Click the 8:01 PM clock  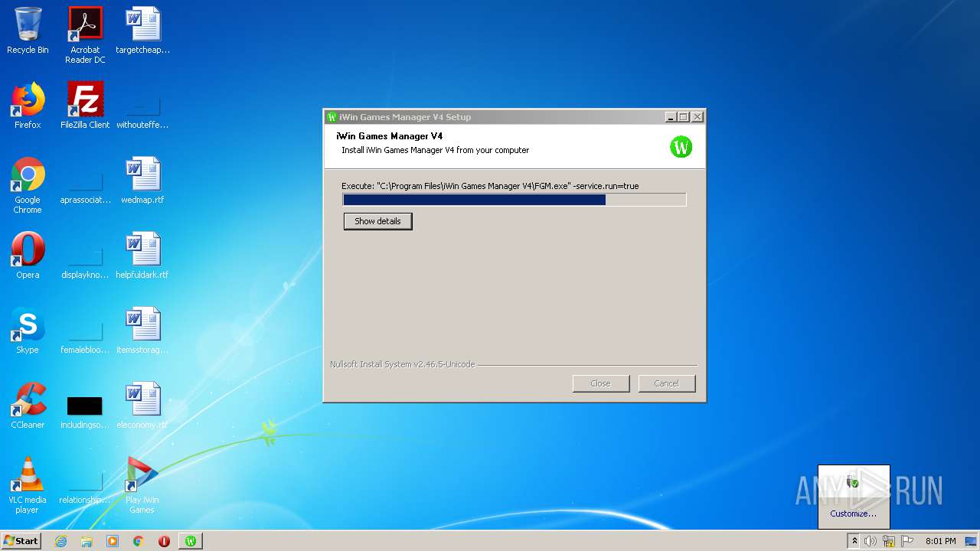(940, 541)
